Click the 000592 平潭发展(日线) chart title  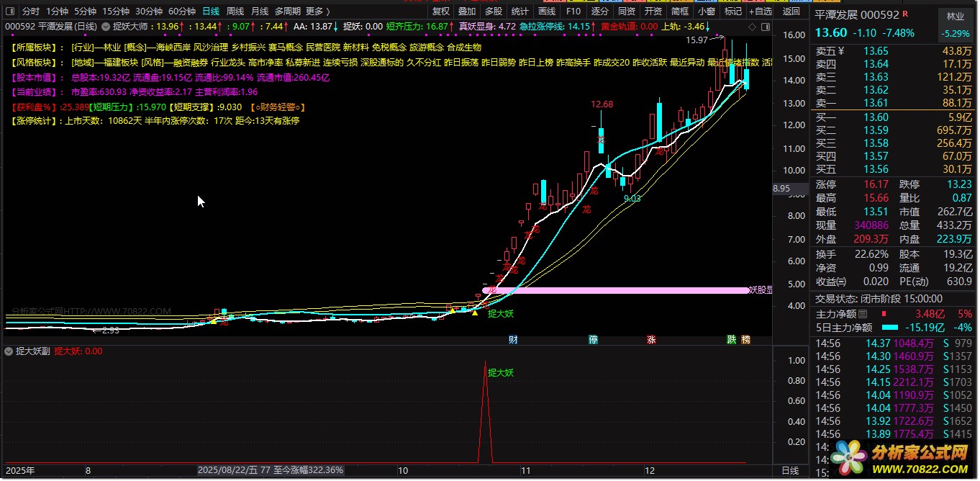point(50,26)
